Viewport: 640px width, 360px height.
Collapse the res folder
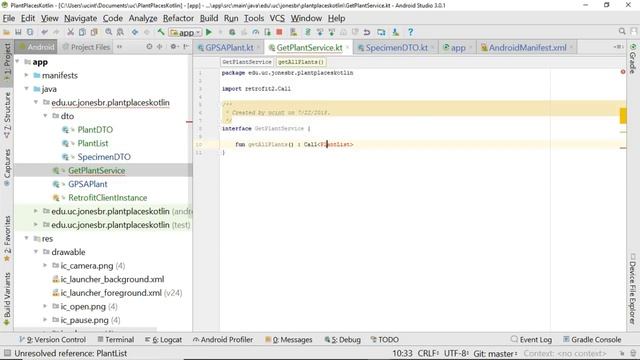[x=27, y=238]
